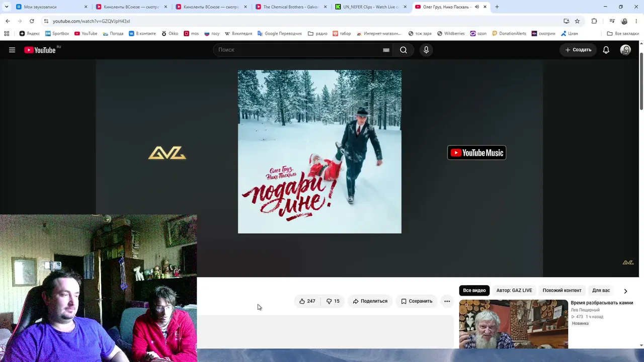Viewport: 644px width, 362px height.
Task: Open the Яндекс bookmark
Action: pos(30,34)
